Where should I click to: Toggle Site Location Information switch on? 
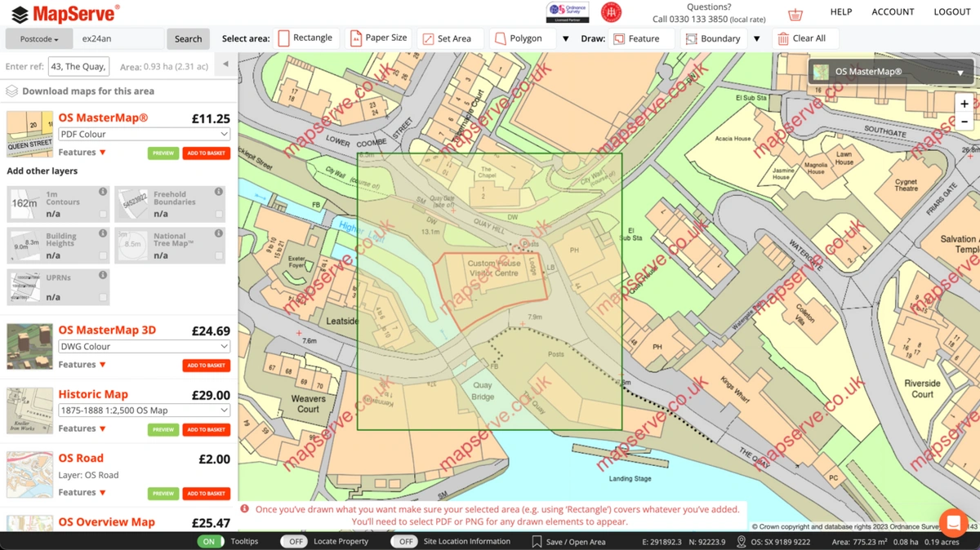point(403,541)
